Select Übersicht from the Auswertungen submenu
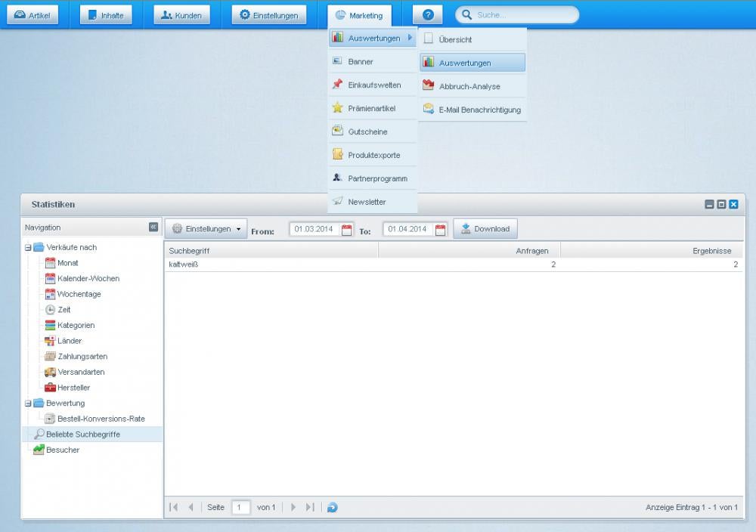The height and width of the screenshot is (532, 756). tap(457, 39)
